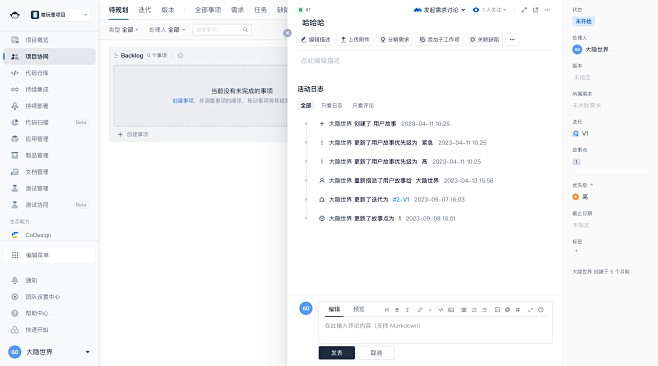The image size is (658, 366).
Task: Select 只看评论 activity filter
Action: pos(363,105)
